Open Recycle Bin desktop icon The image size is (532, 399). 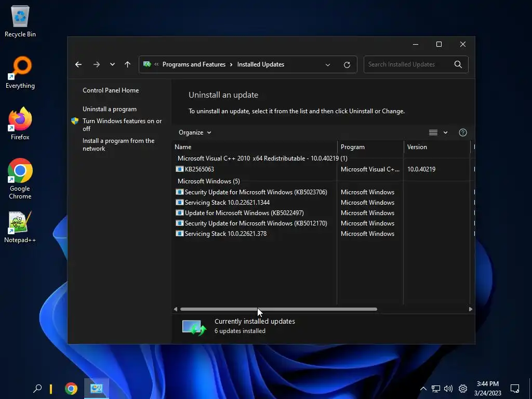point(20,21)
